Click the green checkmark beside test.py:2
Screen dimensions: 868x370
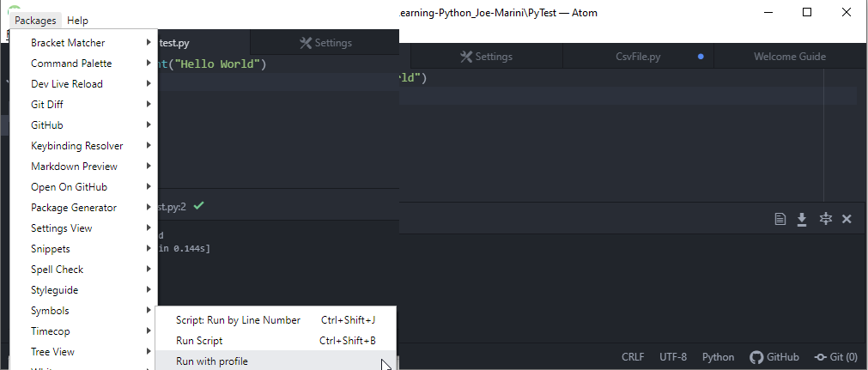(198, 206)
